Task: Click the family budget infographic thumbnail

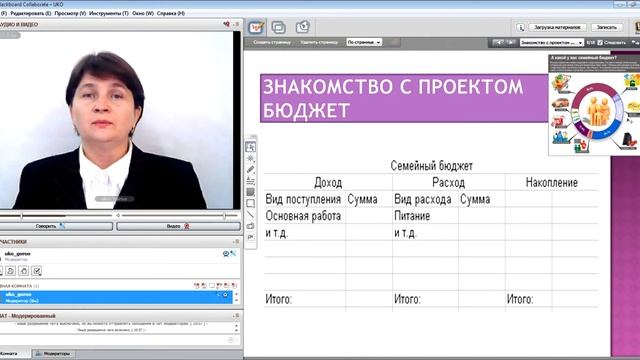Action: (x=594, y=104)
